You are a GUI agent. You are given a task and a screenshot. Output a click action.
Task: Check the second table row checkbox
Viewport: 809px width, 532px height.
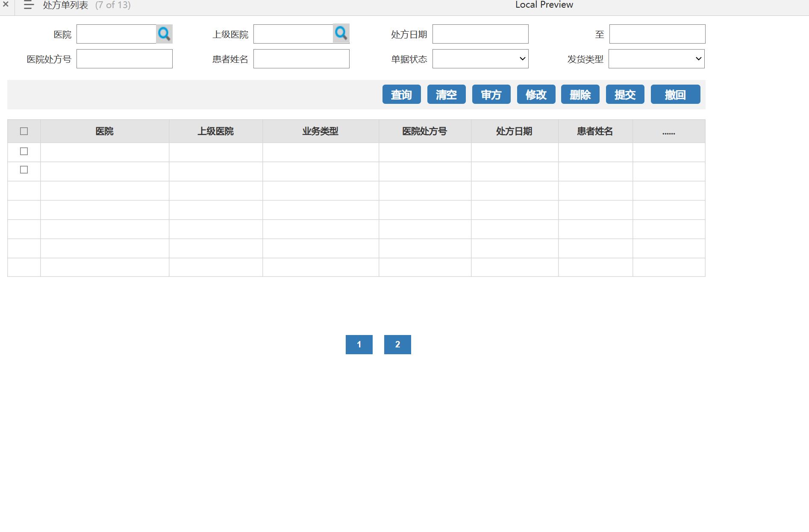point(24,170)
